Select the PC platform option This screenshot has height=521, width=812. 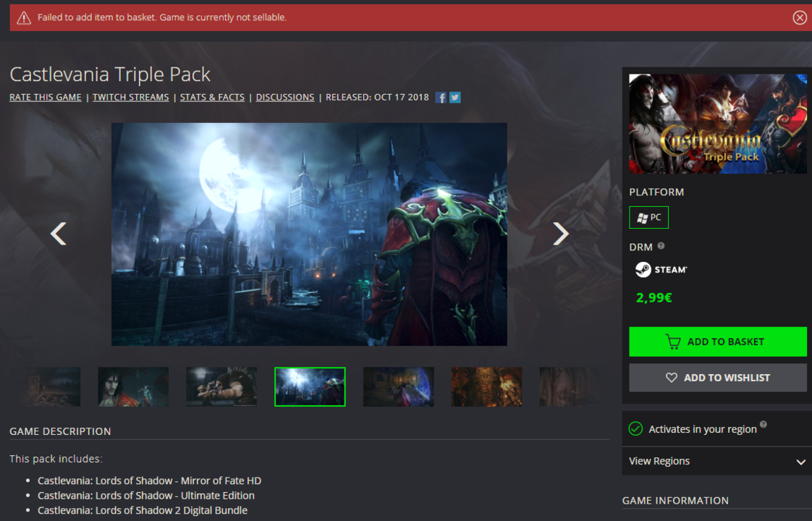[648, 218]
